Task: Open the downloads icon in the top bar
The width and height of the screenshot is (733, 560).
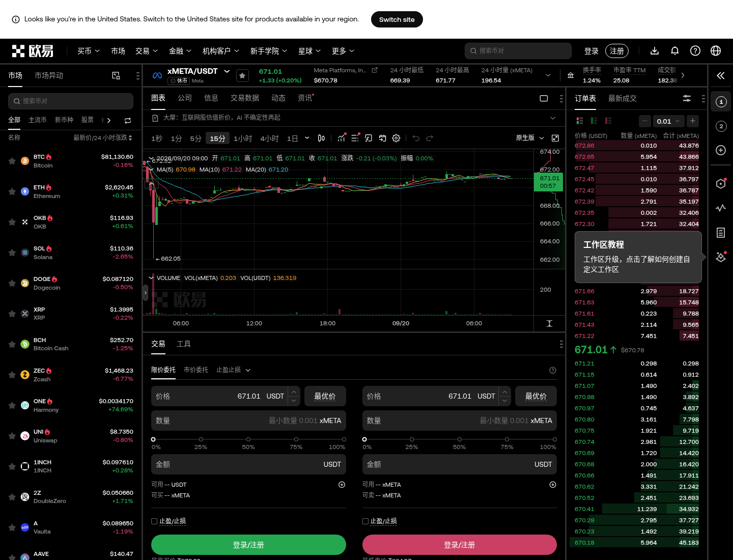Action: tap(655, 51)
